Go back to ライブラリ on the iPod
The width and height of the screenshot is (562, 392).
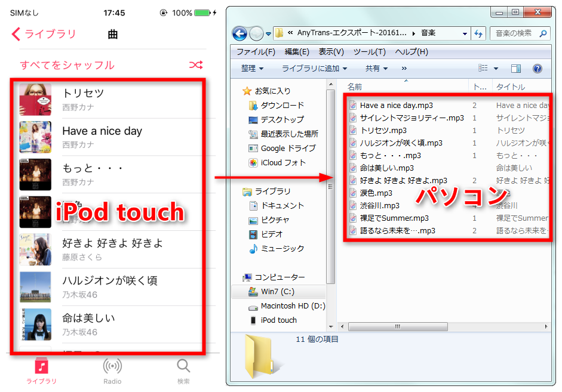pos(44,34)
